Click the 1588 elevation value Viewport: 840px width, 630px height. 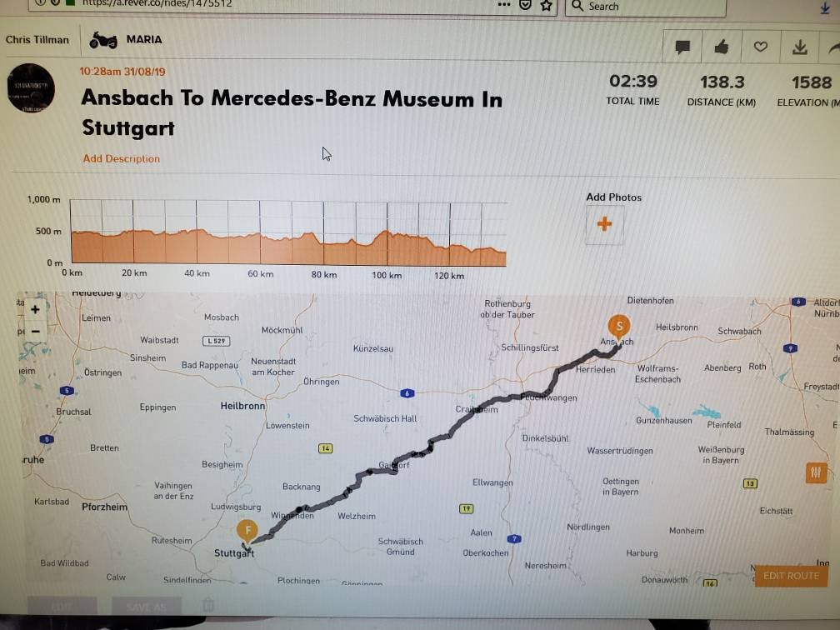pyautogui.click(x=812, y=82)
